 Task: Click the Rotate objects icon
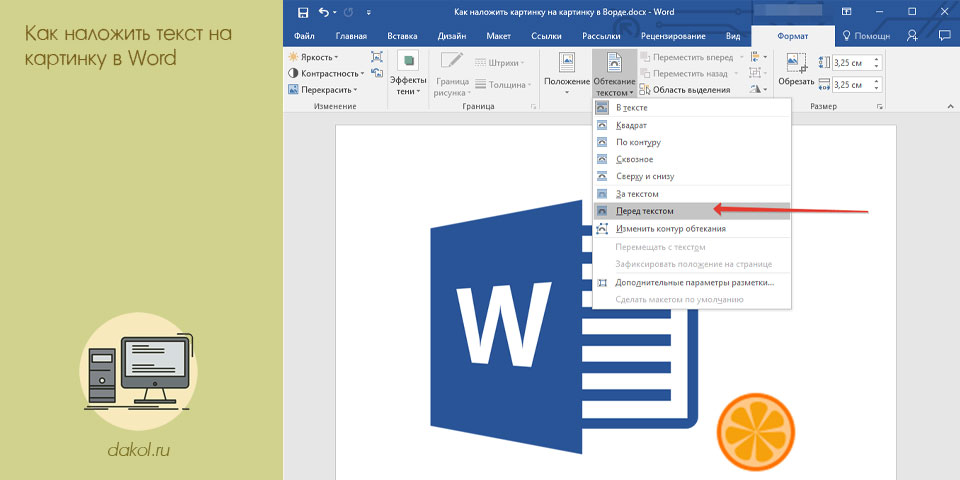coord(759,90)
